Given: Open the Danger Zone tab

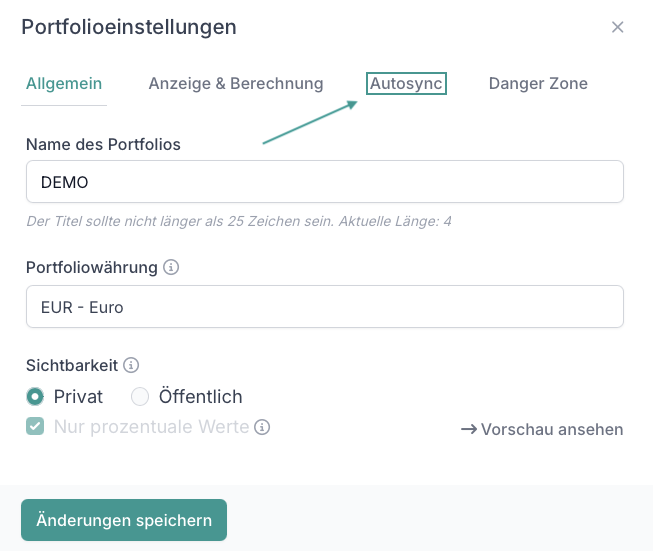Looking at the screenshot, I should point(538,84).
